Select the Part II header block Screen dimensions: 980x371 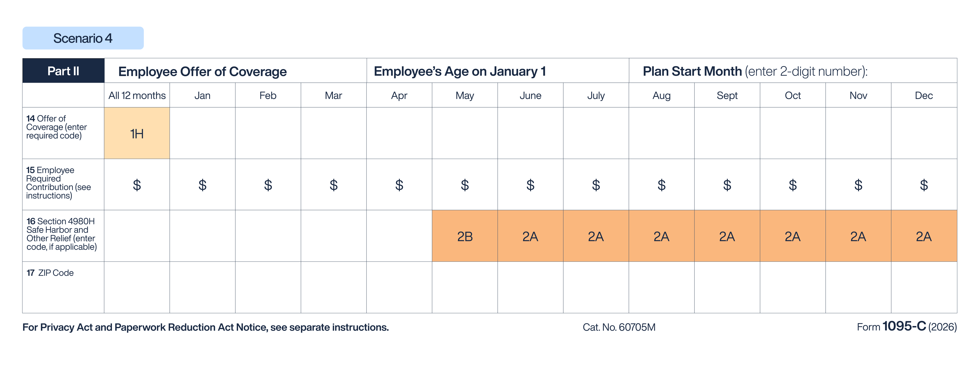pos(63,71)
